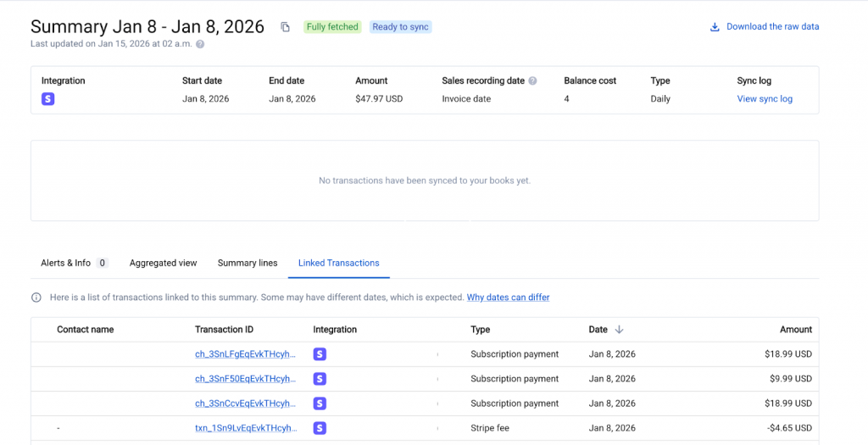Click Stripe icon in the Stripe fee row
This screenshot has width=868, height=445.
[x=320, y=428]
